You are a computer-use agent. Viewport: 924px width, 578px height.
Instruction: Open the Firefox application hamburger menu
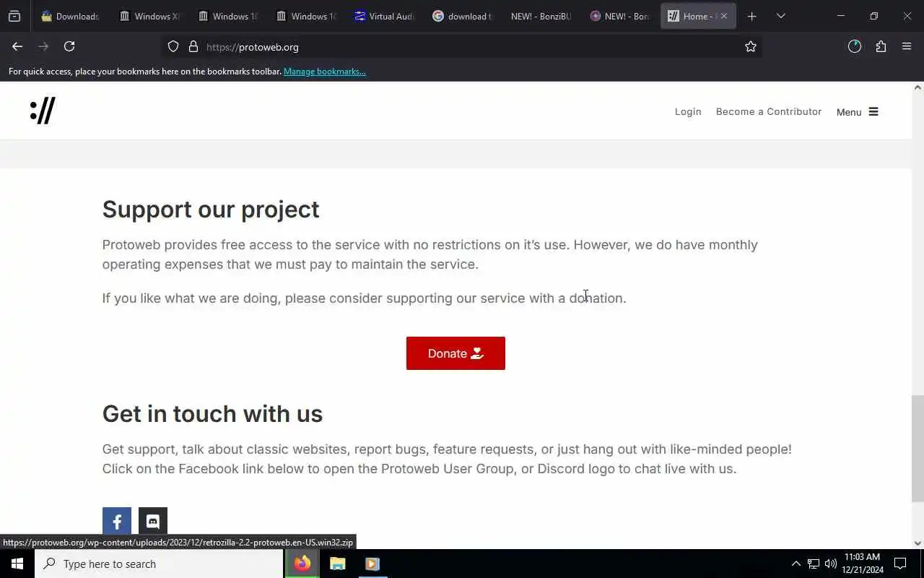[907, 46]
